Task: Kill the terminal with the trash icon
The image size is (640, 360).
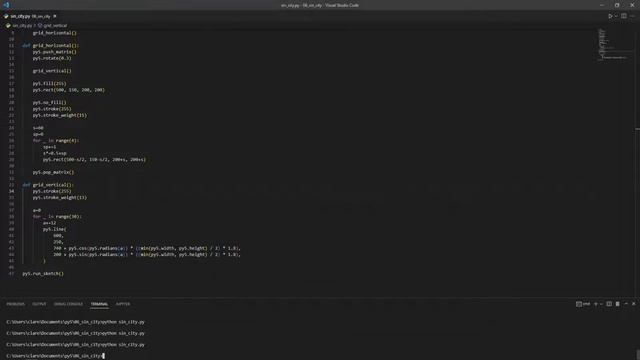Action: pyautogui.click(x=618, y=304)
